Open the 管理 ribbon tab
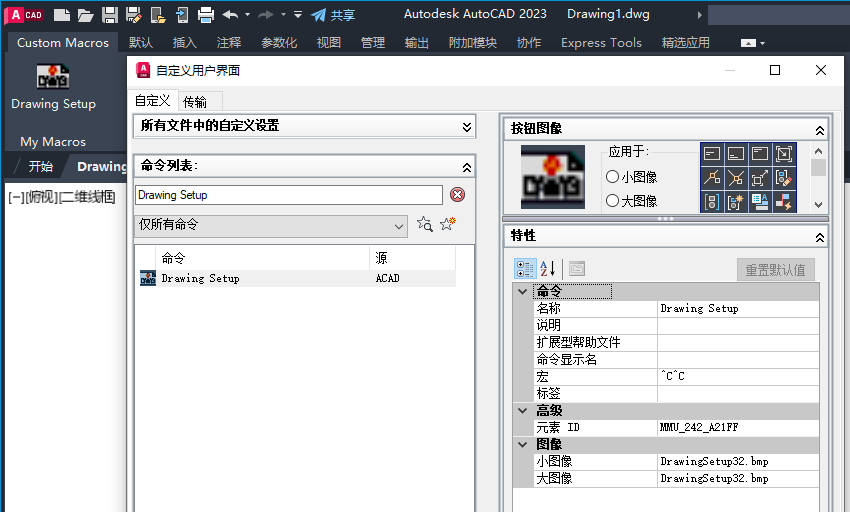The image size is (850, 512). pos(373,42)
